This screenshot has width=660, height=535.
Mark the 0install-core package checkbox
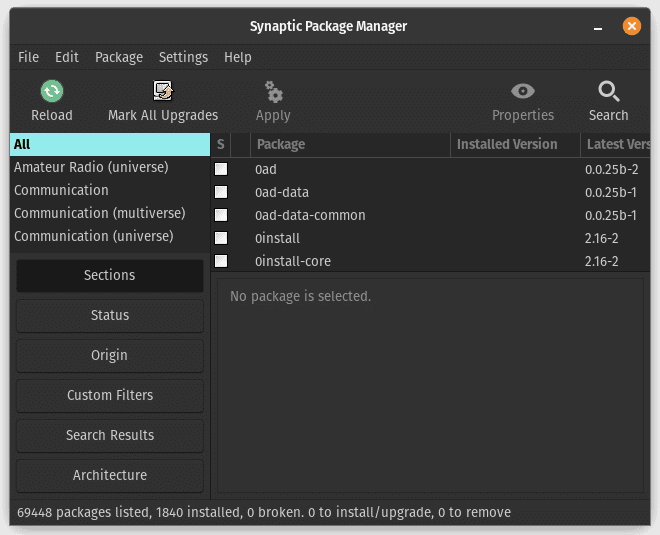(221, 261)
